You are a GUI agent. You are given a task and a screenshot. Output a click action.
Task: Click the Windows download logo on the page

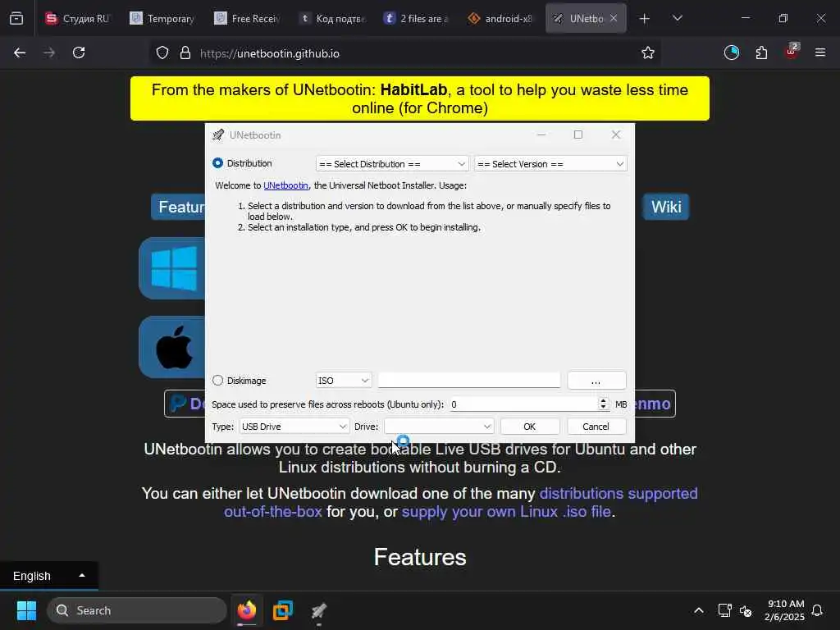172,268
